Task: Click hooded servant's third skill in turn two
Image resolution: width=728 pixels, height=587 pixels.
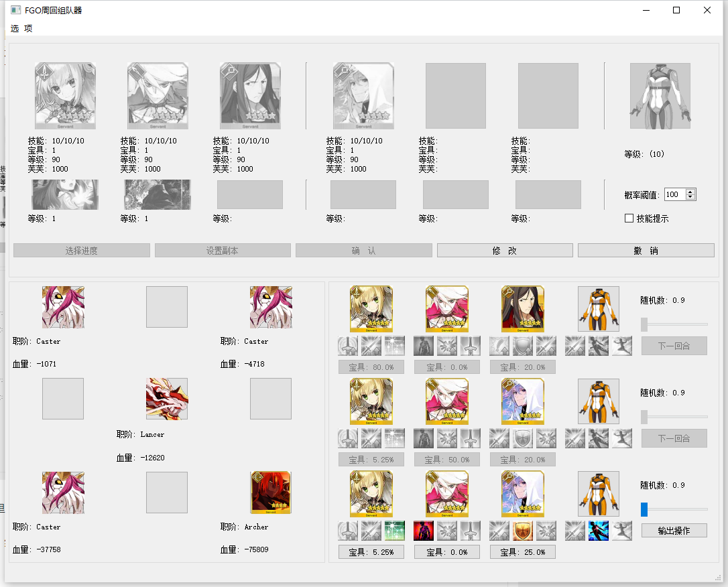Action: pos(546,438)
